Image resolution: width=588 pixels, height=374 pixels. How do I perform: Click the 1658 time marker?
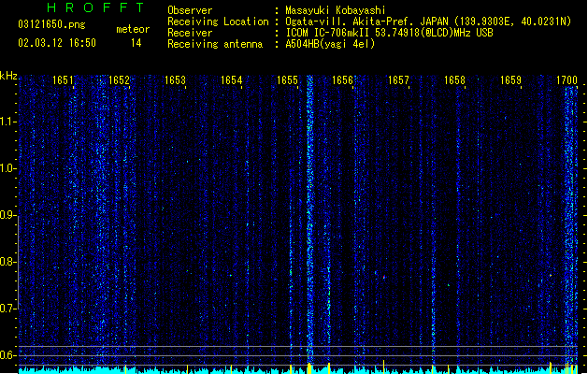(454, 80)
